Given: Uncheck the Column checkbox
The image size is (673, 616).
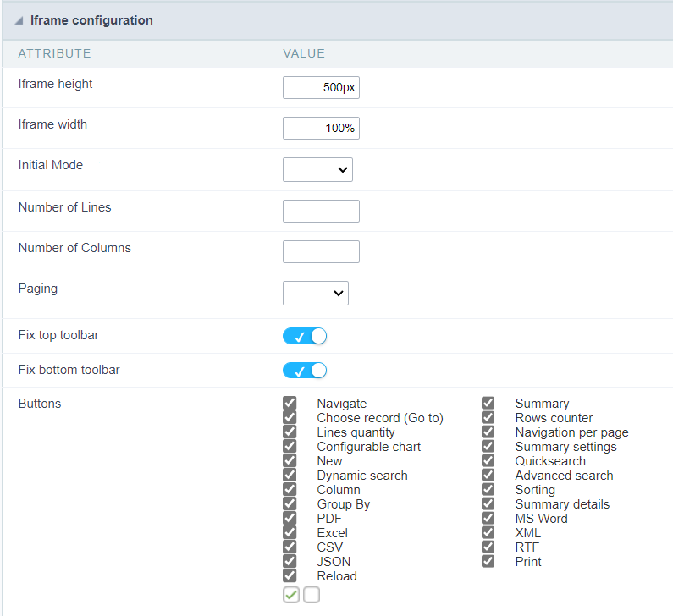Looking at the screenshot, I should [x=290, y=489].
